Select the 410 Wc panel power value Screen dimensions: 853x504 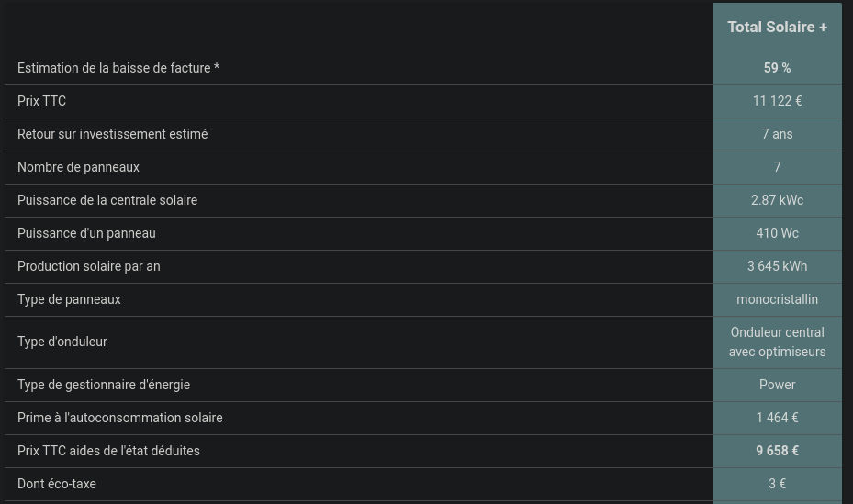(777, 233)
